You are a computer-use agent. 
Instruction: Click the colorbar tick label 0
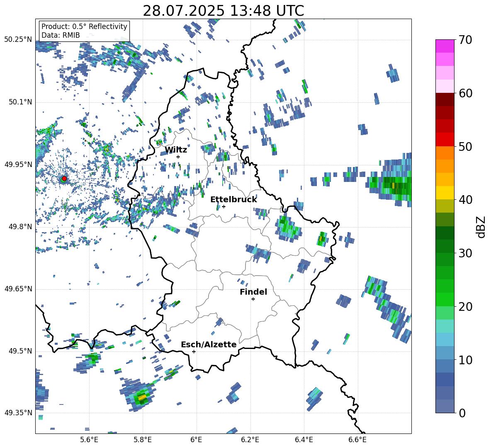(462, 413)
